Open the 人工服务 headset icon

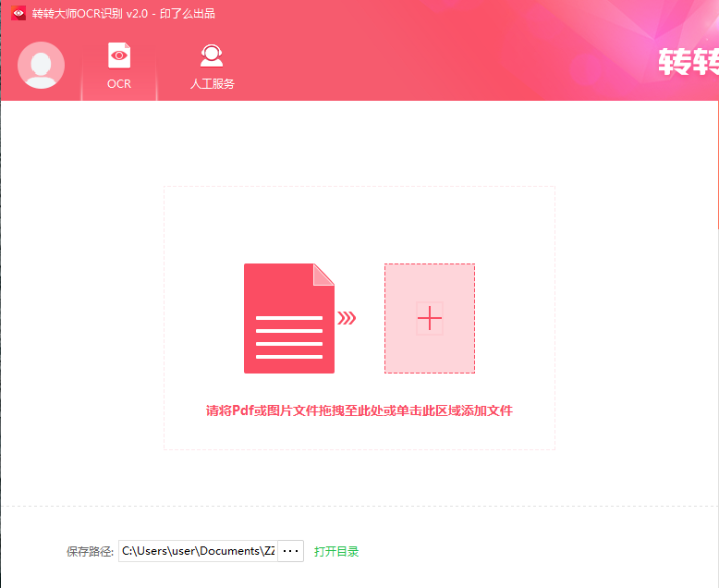tap(212, 55)
